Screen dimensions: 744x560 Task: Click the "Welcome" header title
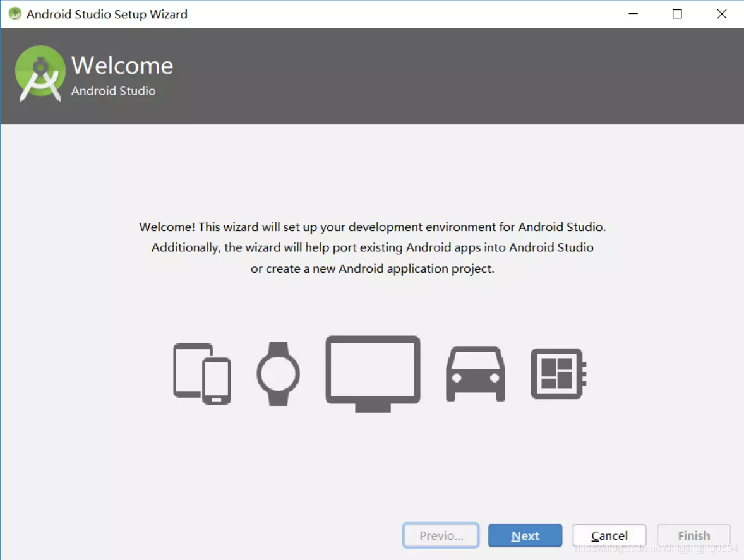(122, 66)
